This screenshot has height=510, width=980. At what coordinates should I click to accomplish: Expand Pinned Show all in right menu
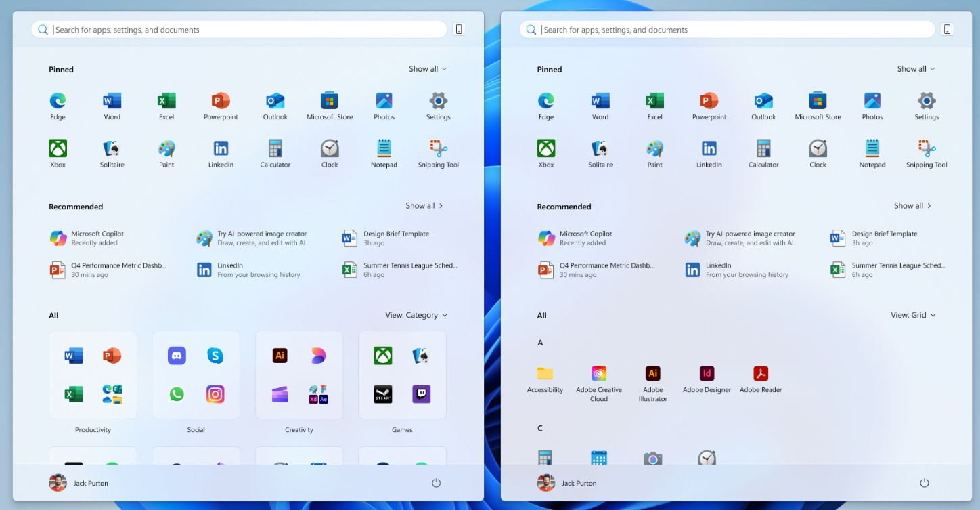[x=916, y=69]
